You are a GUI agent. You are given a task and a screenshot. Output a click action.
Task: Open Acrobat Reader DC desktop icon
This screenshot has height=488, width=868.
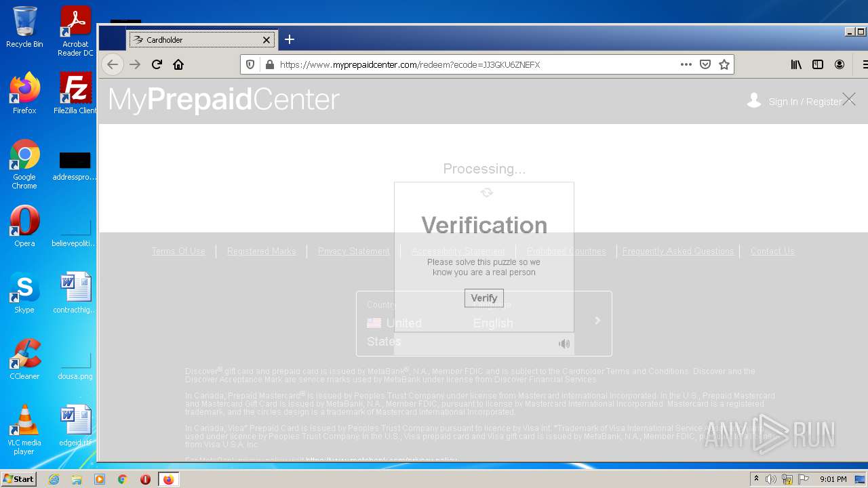click(75, 31)
